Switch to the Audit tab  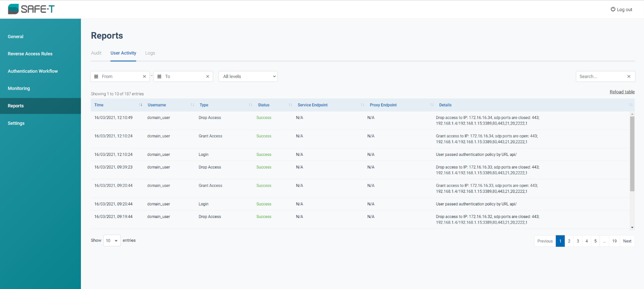96,53
